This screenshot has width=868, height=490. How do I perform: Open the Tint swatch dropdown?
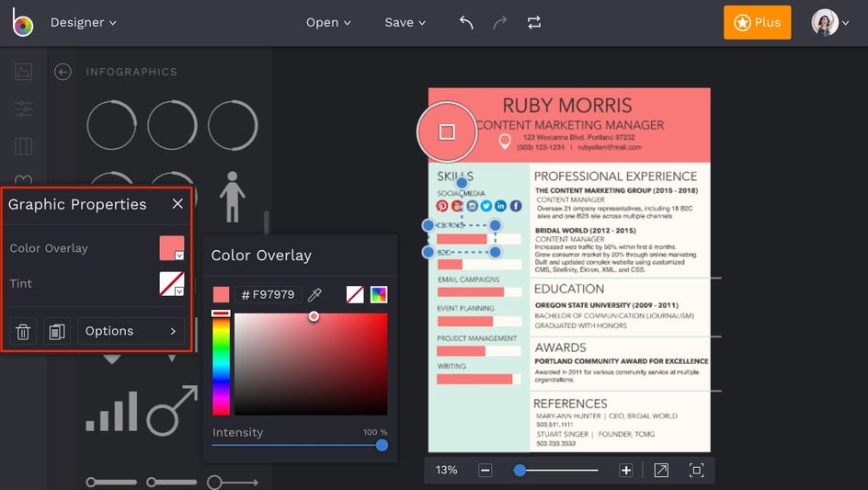(172, 283)
